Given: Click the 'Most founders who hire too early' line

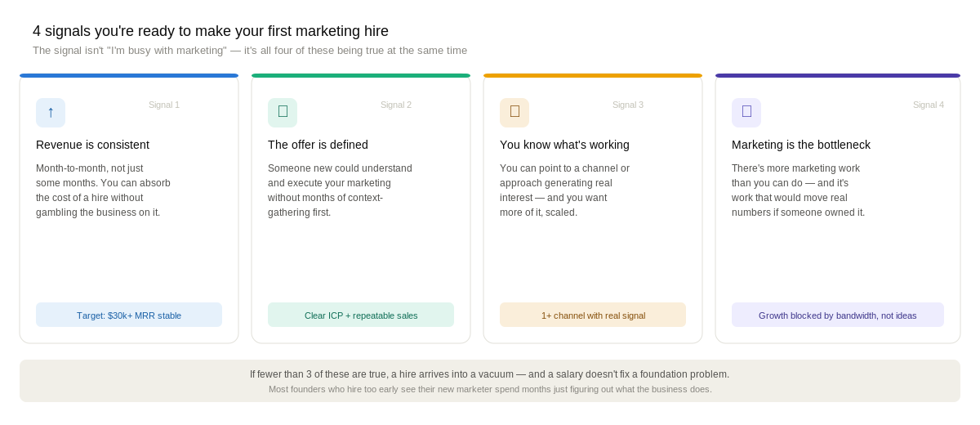Looking at the screenshot, I should point(490,389).
